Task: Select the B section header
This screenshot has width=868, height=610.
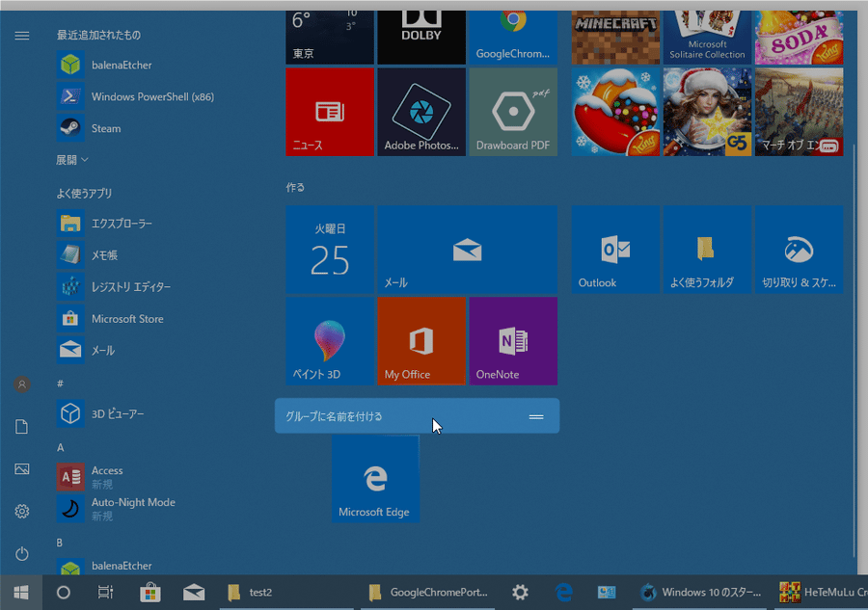Action: point(60,543)
